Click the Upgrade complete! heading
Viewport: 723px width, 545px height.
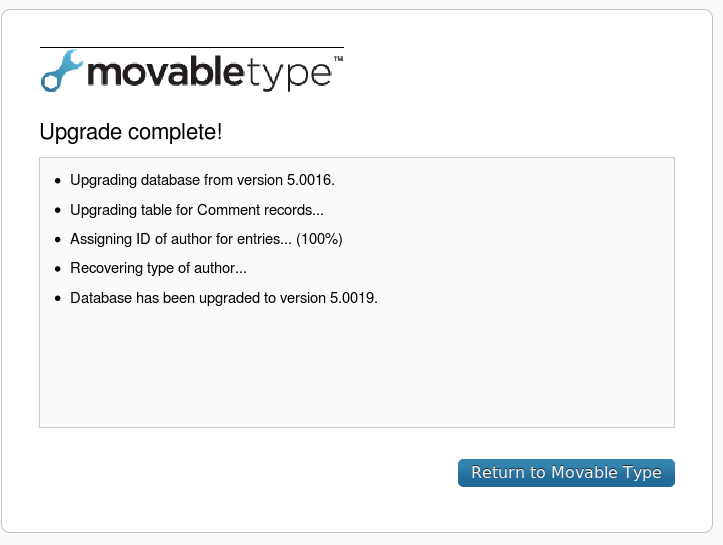131,132
